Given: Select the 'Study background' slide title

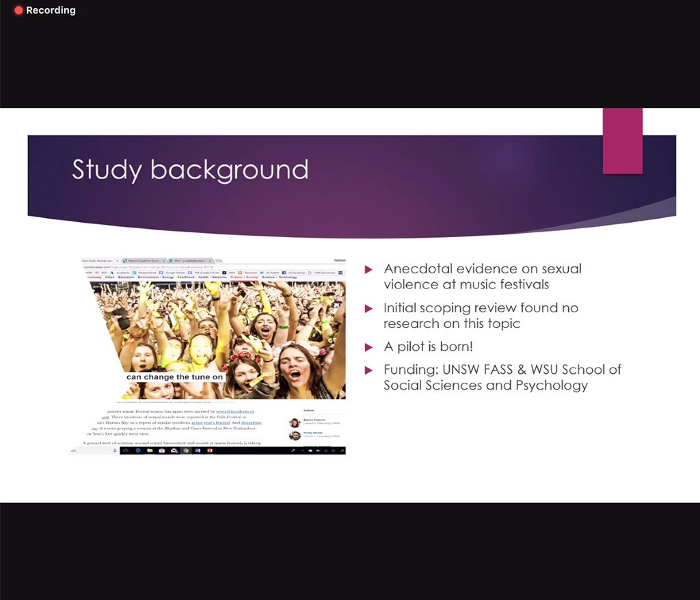Looking at the screenshot, I should point(190,169).
